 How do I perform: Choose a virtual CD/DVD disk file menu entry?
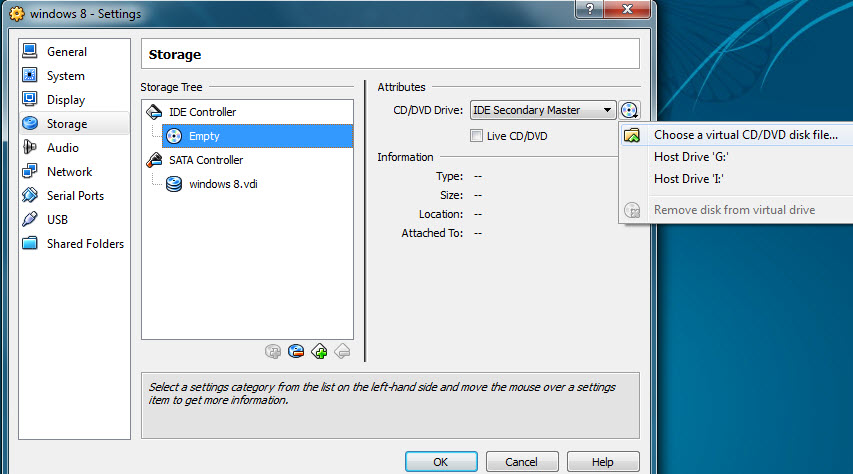pos(737,135)
